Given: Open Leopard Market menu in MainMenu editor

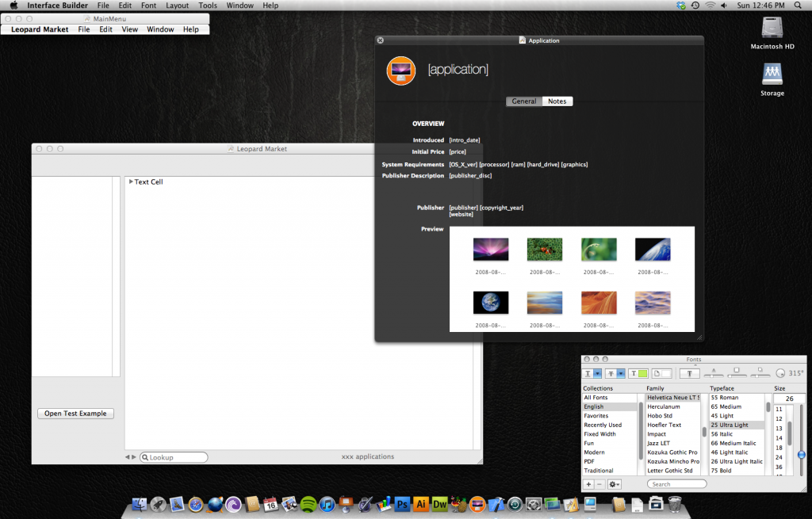Looking at the screenshot, I should 40,29.
